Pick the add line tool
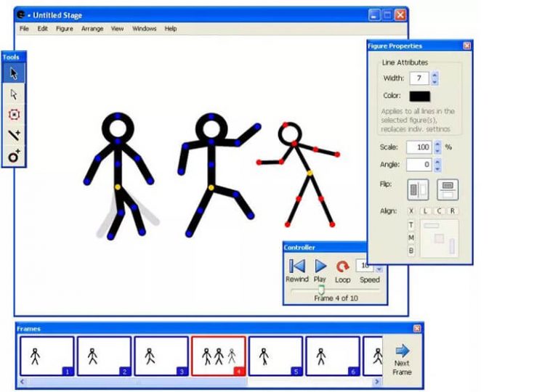Viewport: 558px width, 392px height. point(14,135)
